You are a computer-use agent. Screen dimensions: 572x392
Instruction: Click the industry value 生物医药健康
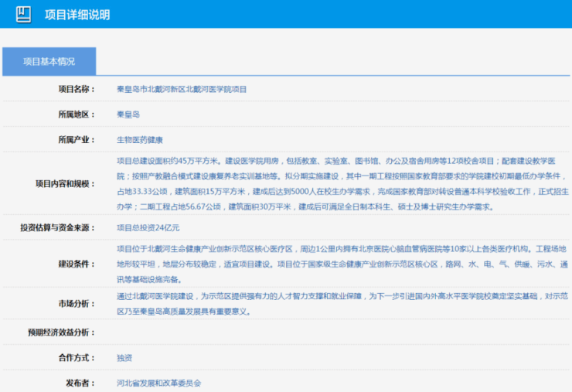[140, 140]
